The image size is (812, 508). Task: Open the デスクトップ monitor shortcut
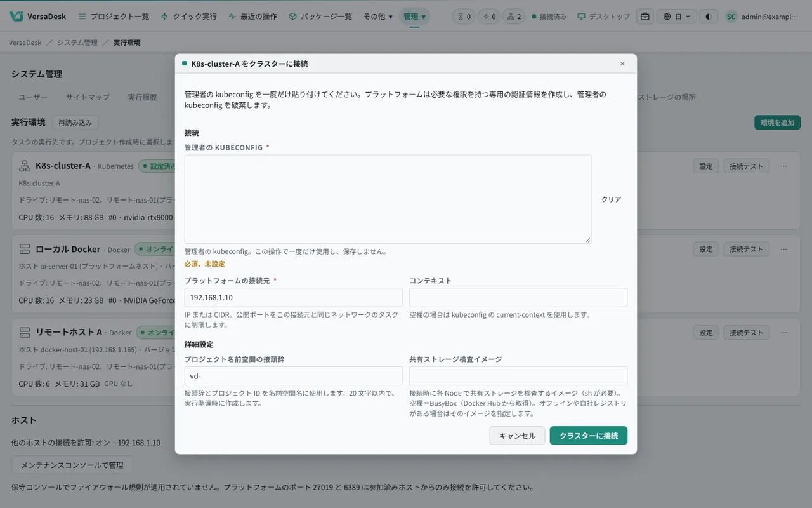click(603, 17)
